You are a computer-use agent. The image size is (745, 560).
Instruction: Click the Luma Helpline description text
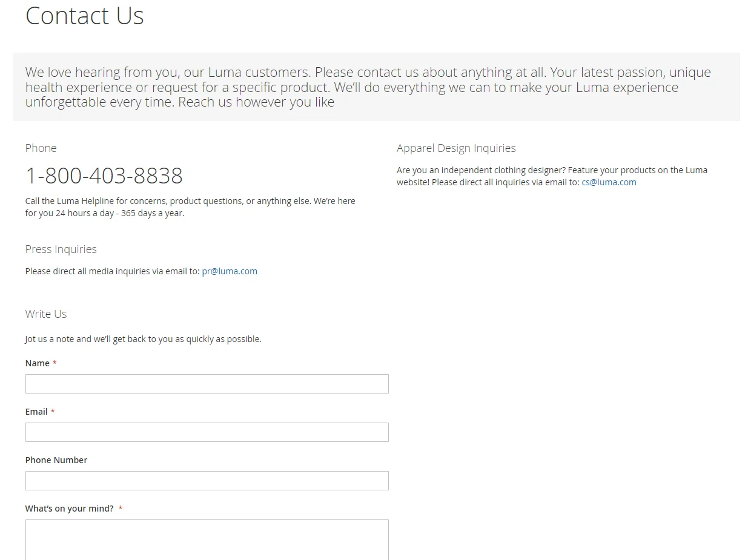pyautogui.click(x=190, y=207)
